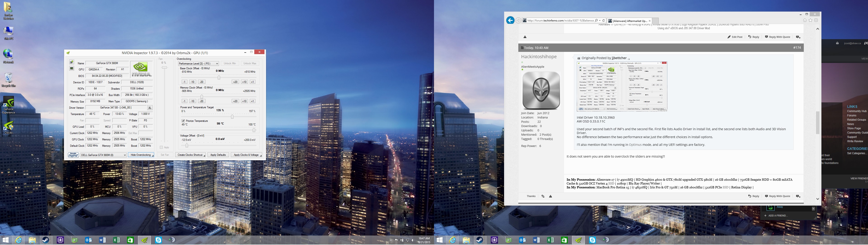The image size is (868, 245).
Task: Open the Performance Level [3] - (P0) dropdown
Action: coord(198,63)
